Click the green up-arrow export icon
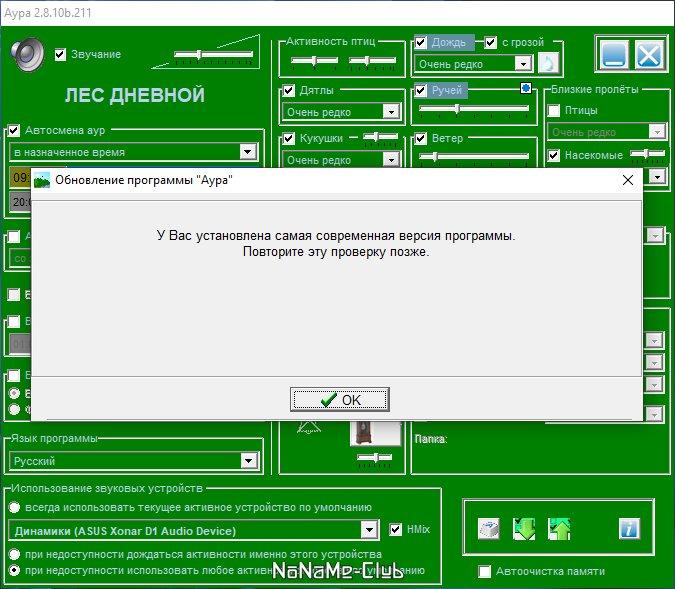 559,529
